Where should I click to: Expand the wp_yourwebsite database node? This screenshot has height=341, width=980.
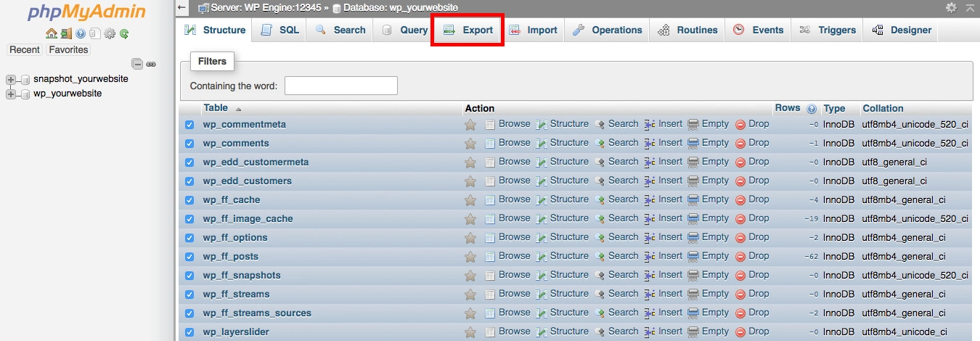[11, 94]
